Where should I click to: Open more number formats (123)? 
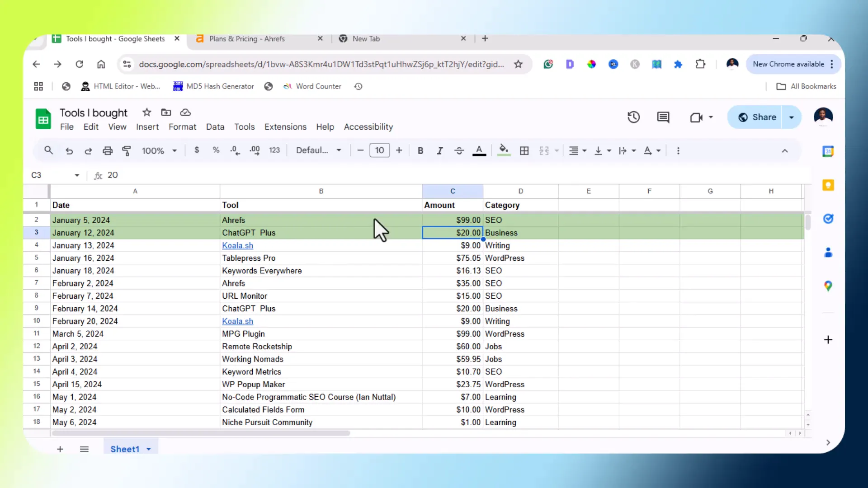(274, 150)
